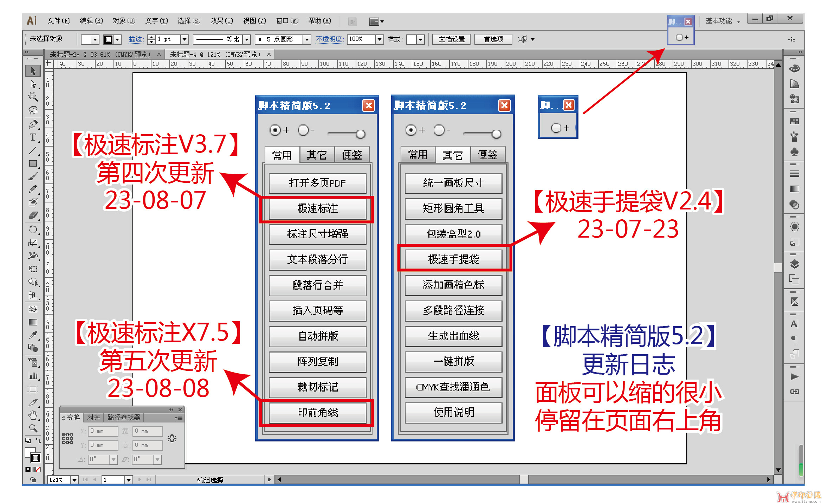The image size is (822, 504).
Task: Select the Gradient tool
Action: pyautogui.click(x=33, y=322)
